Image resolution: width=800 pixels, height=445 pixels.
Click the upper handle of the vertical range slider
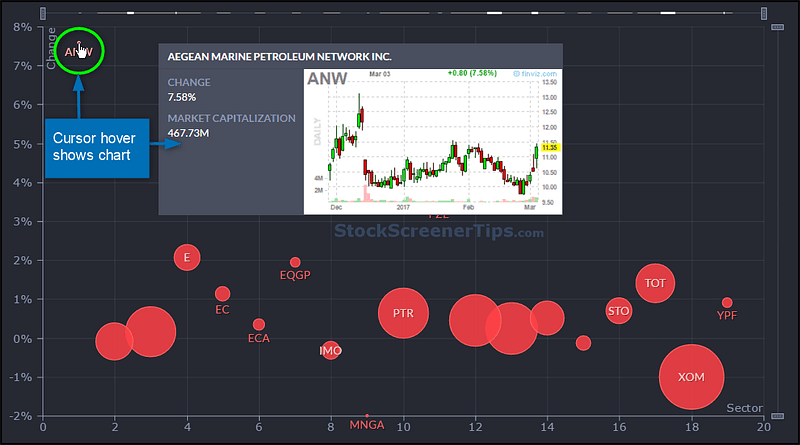pos(778,27)
